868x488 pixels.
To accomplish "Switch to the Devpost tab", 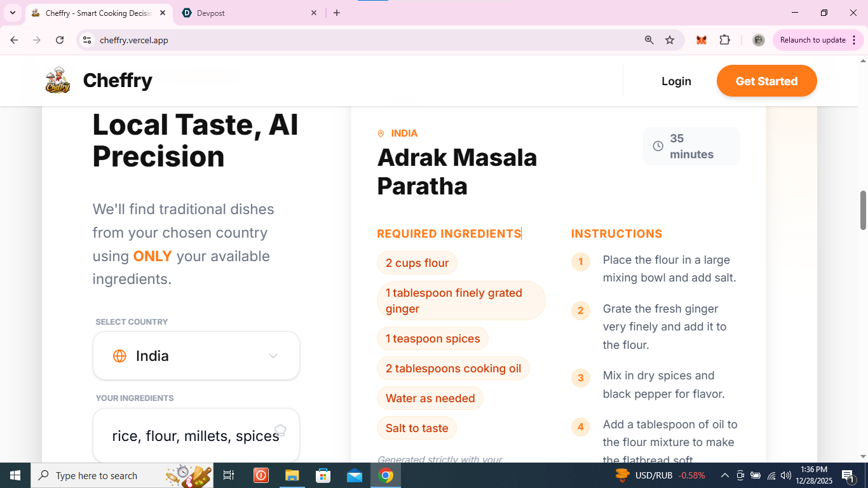I will [250, 13].
